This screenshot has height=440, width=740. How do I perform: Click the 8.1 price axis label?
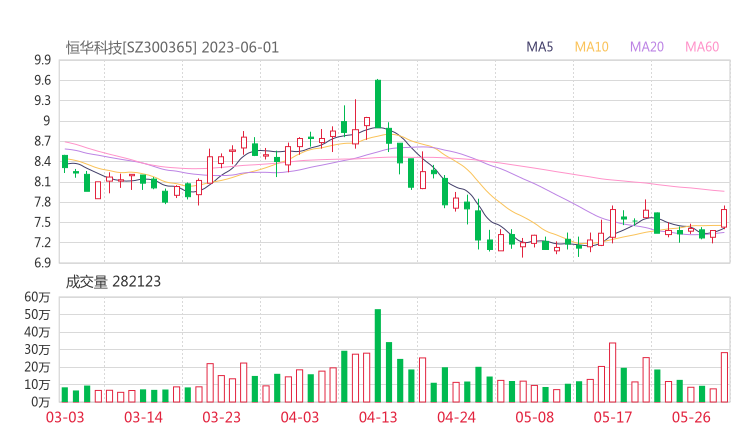pos(42,182)
